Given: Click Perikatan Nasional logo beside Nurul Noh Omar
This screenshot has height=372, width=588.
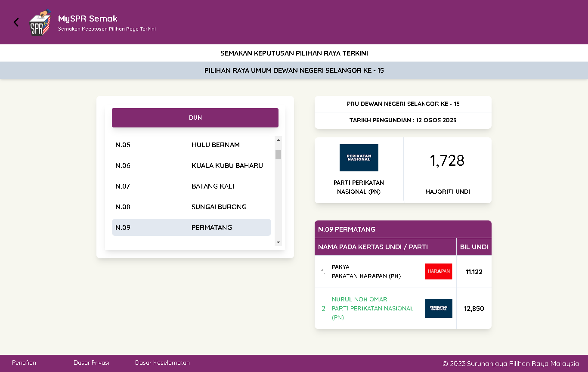Looking at the screenshot, I should click(438, 308).
